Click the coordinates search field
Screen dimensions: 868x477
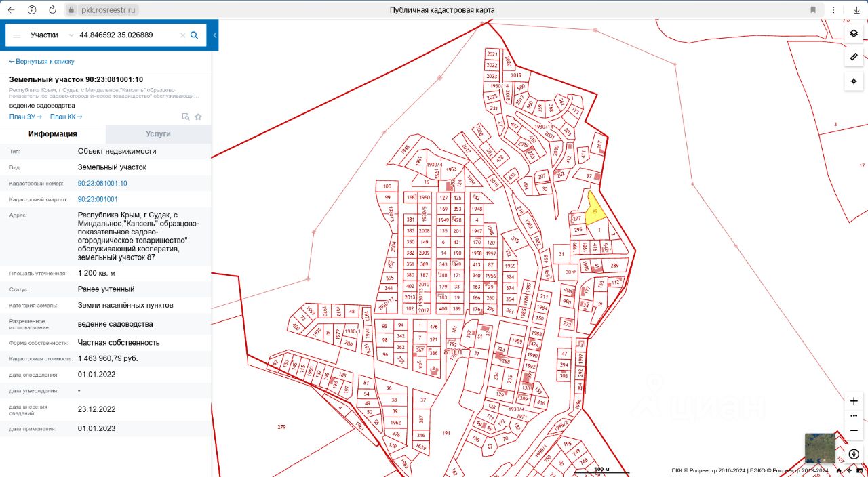point(127,35)
